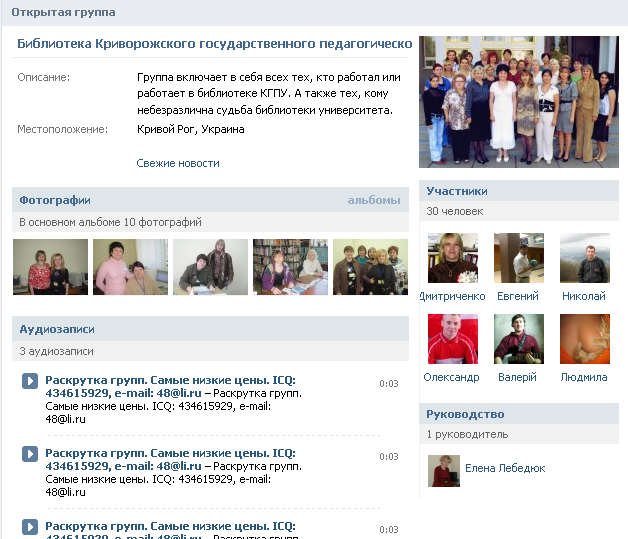Screen dimensions: 628x539
Task: Select the second audio track title link
Action: pyautogui.click(x=170, y=459)
